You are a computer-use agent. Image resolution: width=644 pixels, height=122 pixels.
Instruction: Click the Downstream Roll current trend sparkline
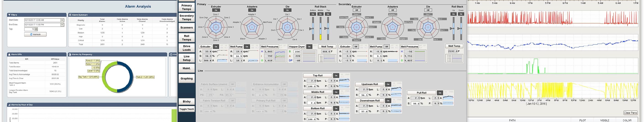click(x=396, y=106)
